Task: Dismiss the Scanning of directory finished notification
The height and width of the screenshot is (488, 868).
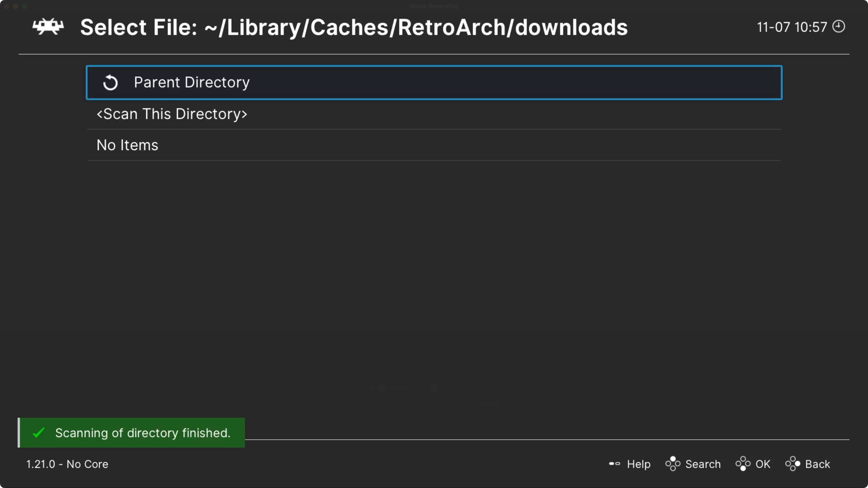Action: pos(132,433)
